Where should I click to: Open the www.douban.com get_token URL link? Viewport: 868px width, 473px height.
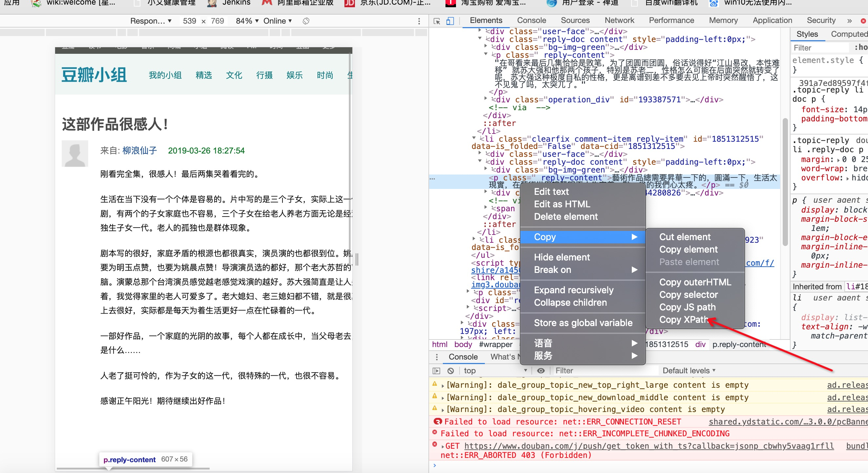[649, 446]
